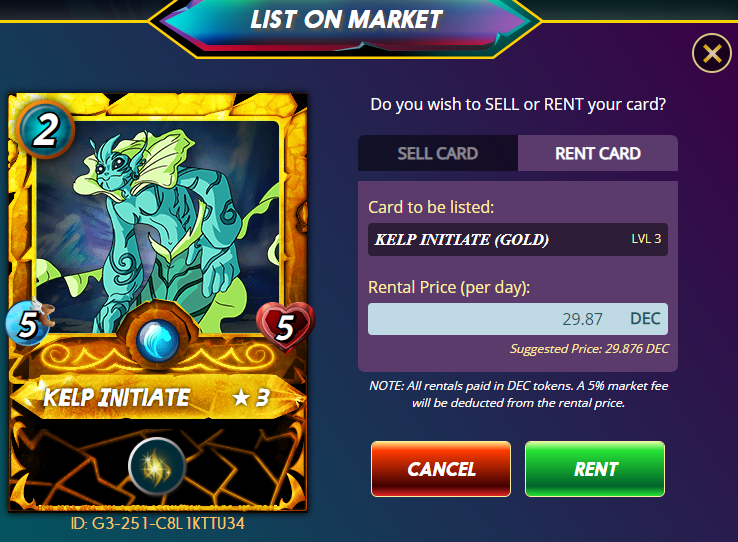
Task: Close the List On Market dialog
Action: pos(712,53)
